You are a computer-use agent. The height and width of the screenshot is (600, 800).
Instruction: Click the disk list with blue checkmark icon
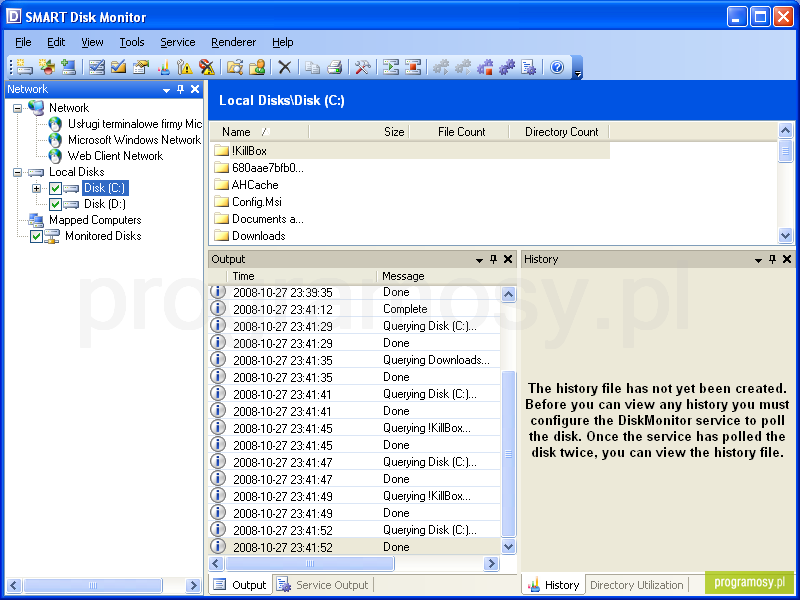pos(96,67)
